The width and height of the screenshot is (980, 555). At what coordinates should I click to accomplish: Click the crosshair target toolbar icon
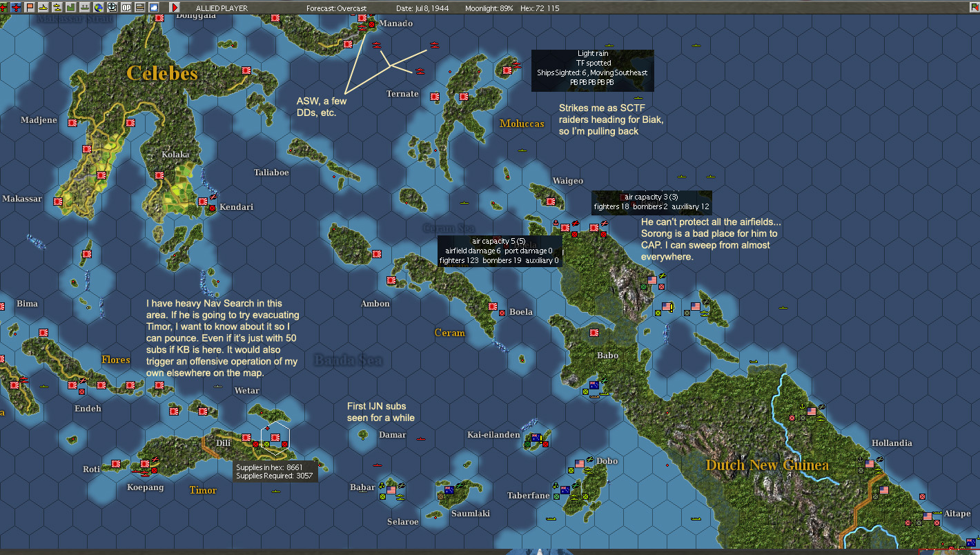(112, 8)
